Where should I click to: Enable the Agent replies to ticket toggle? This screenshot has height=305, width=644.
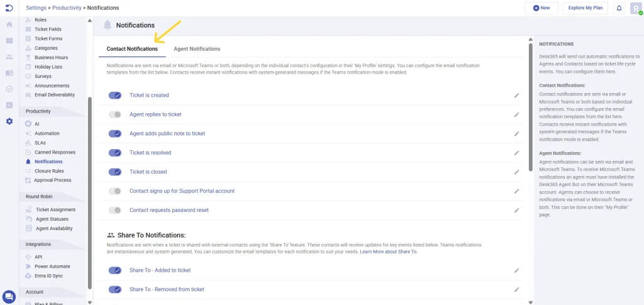click(x=115, y=114)
